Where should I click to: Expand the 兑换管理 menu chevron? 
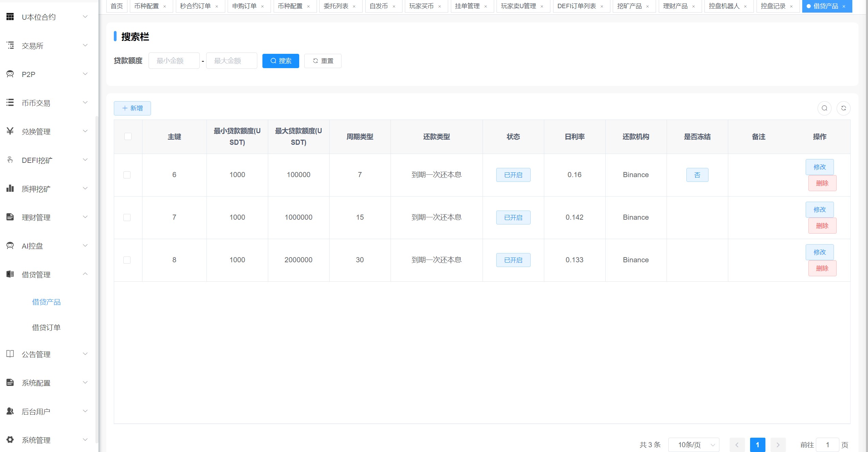click(85, 131)
